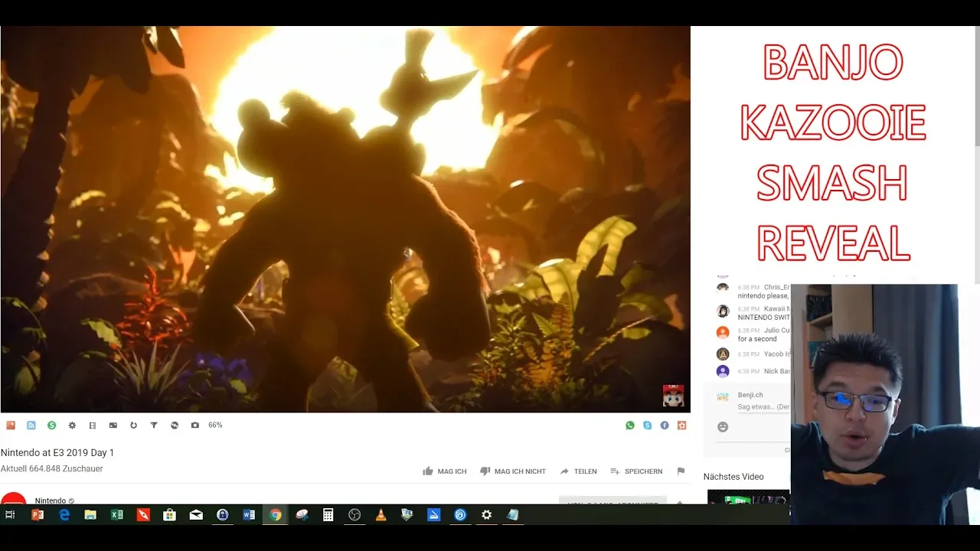This screenshot has height=551, width=980.
Task: Launch PowerPoint from the taskbar
Action: click(37, 515)
